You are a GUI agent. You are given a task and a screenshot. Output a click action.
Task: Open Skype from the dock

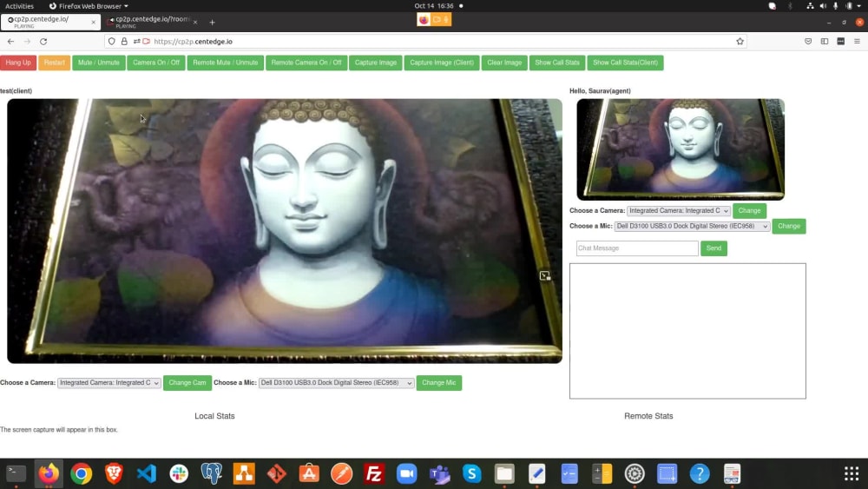click(x=471, y=473)
